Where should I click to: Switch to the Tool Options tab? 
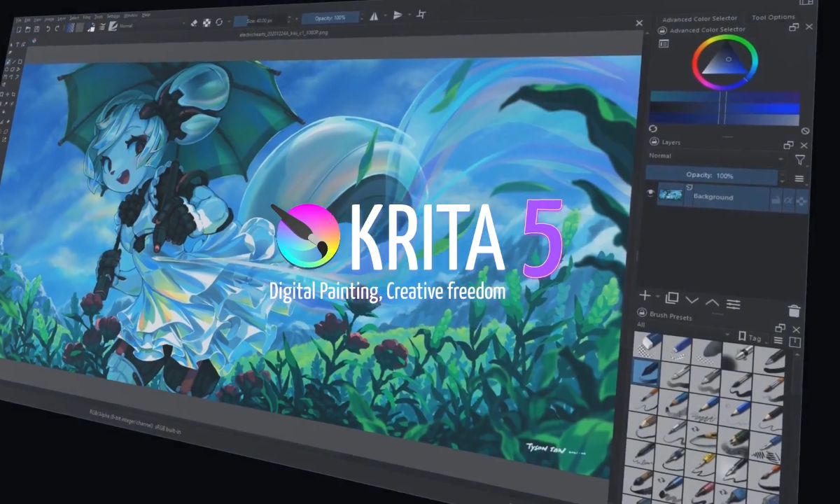coord(774,17)
